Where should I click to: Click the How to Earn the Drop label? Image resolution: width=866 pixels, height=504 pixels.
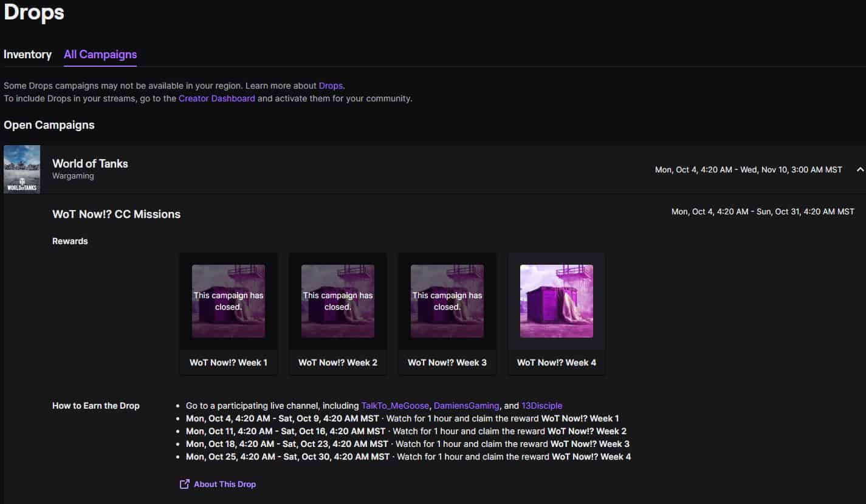pyautogui.click(x=96, y=406)
